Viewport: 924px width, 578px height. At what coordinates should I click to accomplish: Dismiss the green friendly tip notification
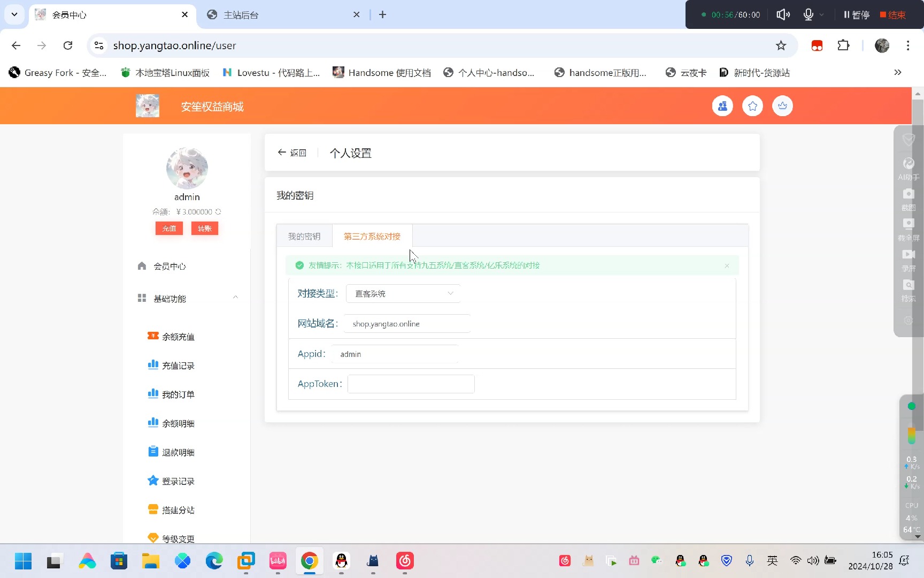point(727,265)
